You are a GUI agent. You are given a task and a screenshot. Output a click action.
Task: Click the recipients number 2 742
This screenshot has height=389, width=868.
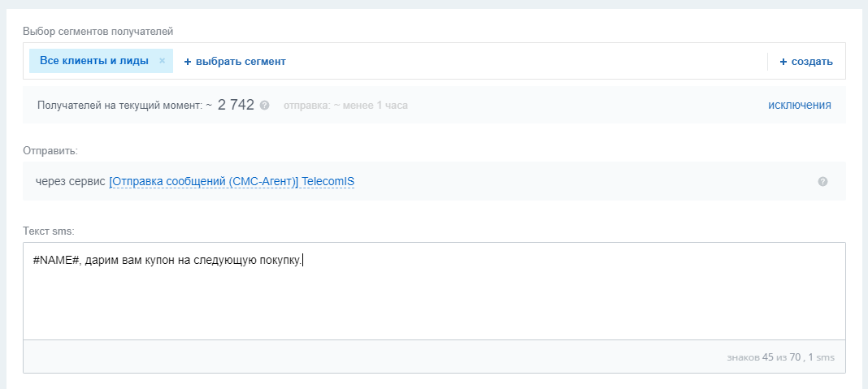(x=236, y=105)
